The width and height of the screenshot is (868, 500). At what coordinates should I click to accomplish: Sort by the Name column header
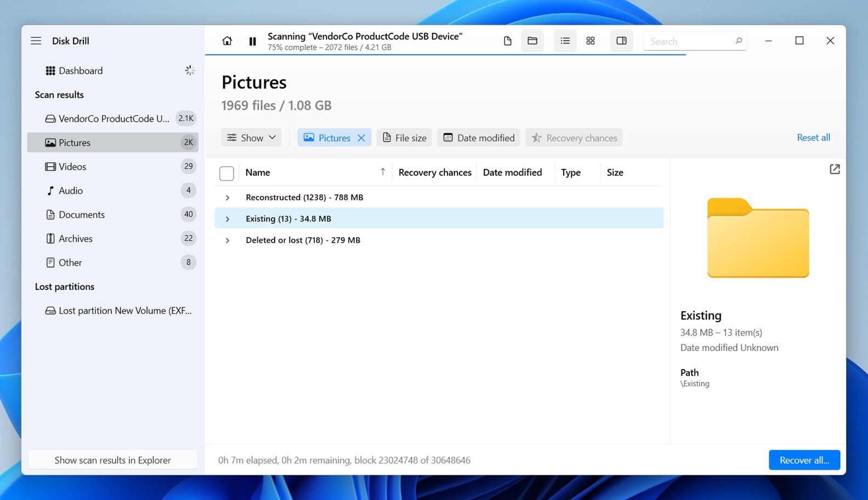pos(258,172)
